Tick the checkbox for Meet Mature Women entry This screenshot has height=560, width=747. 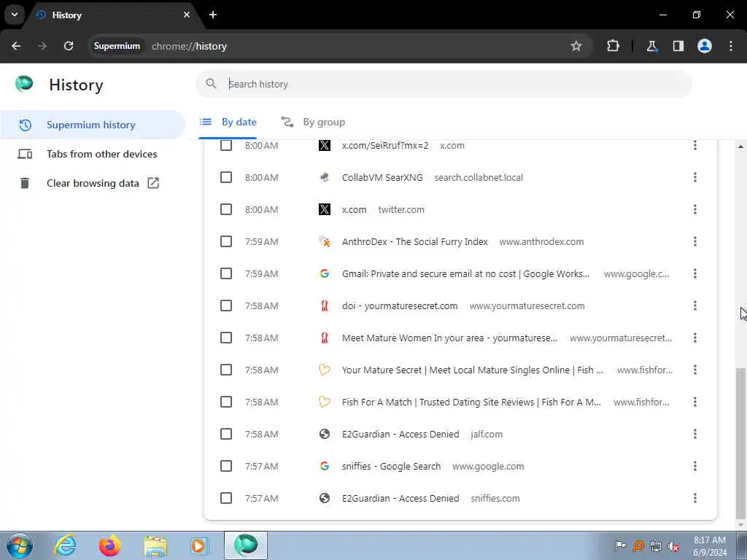(x=226, y=338)
